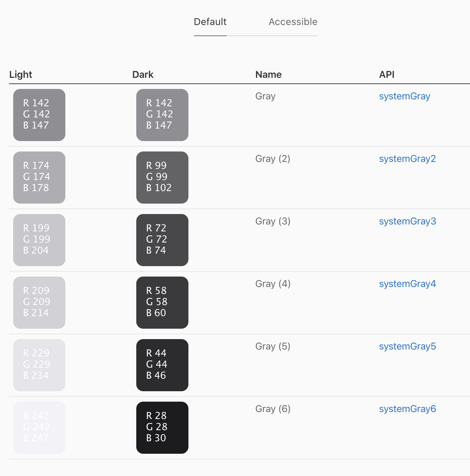Switch to the Default tab
Image resolution: width=470 pixels, height=476 pixels.
[x=210, y=22]
